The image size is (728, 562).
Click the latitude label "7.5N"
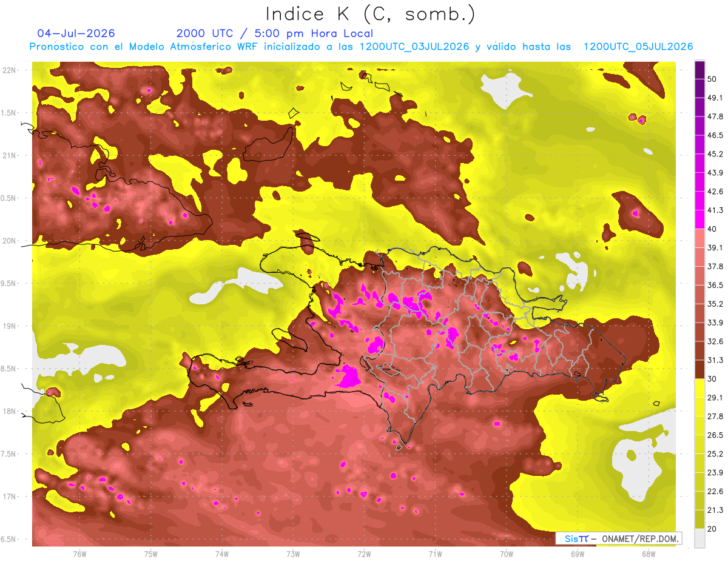click(x=9, y=454)
